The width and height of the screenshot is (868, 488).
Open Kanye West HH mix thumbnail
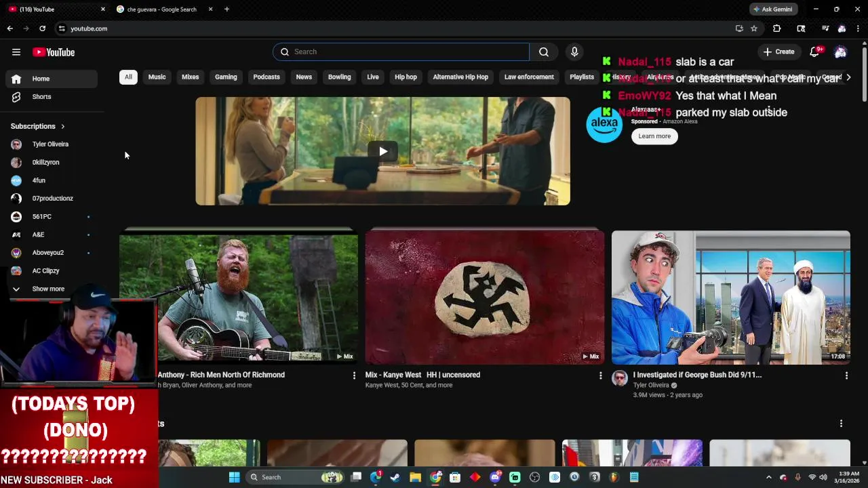485,298
